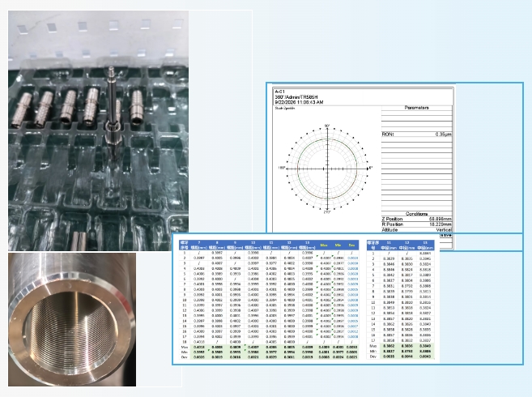Click the "Attitude" label in Conditions
Image resolution: width=532 pixels, height=397 pixels.
389,230
